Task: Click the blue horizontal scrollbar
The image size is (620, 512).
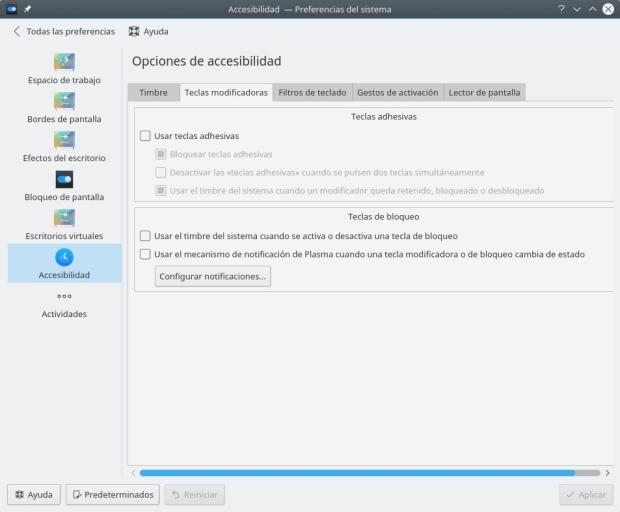Action: [357, 472]
